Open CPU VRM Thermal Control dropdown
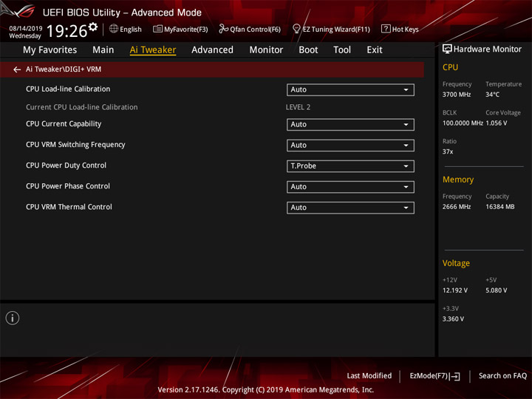 [x=350, y=208]
